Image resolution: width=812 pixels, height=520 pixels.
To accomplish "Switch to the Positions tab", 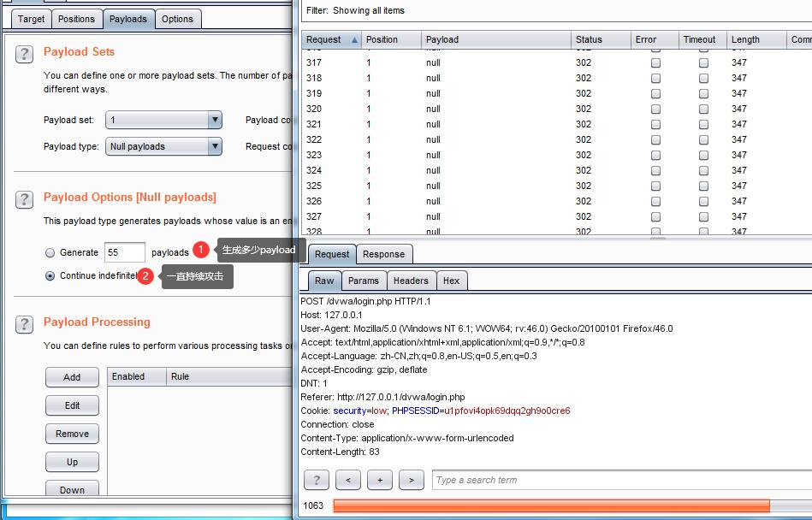I will point(76,19).
